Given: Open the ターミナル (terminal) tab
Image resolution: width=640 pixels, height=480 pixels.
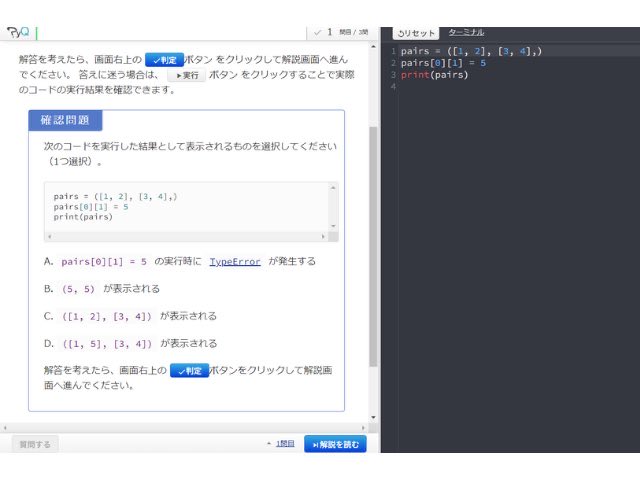Looking at the screenshot, I should tap(466, 32).
